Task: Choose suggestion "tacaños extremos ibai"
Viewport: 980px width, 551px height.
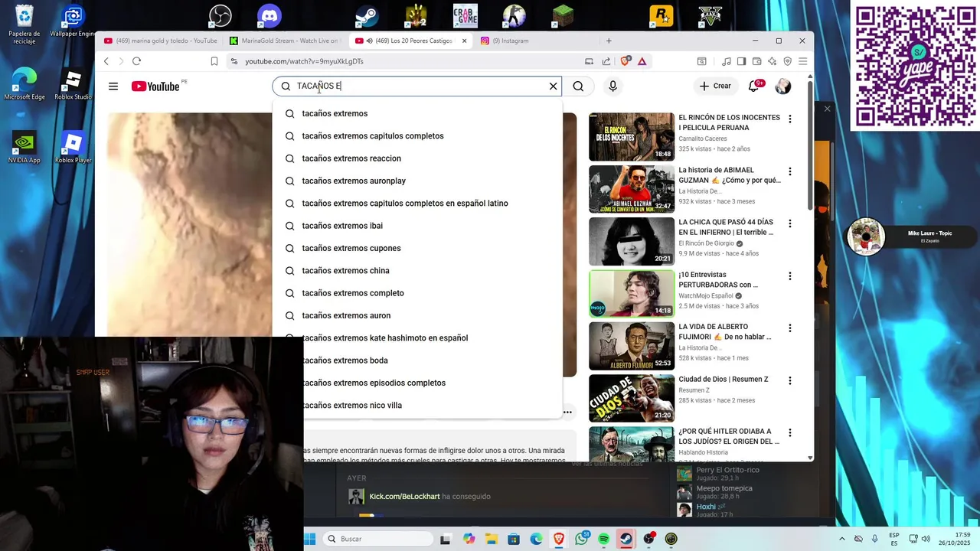Action: pyautogui.click(x=417, y=226)
